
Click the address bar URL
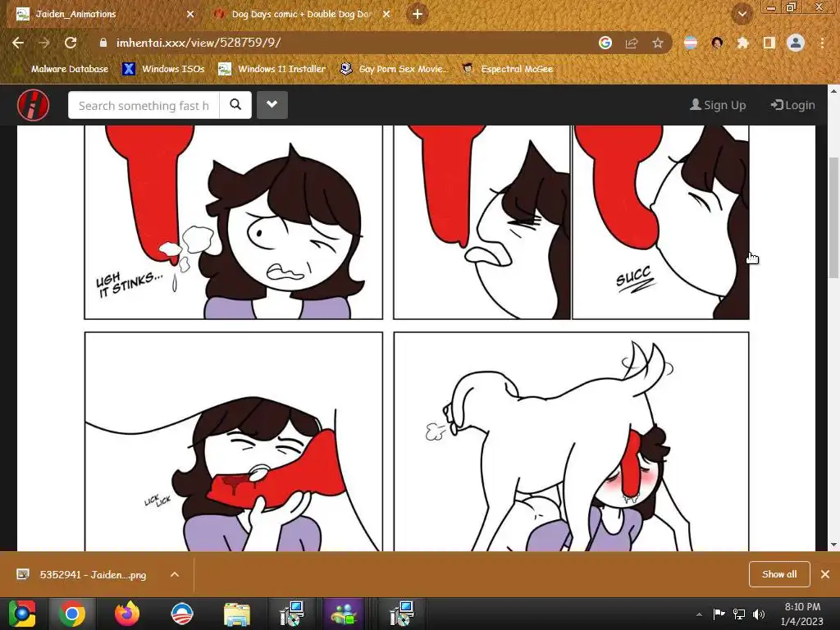pos(199,43)
